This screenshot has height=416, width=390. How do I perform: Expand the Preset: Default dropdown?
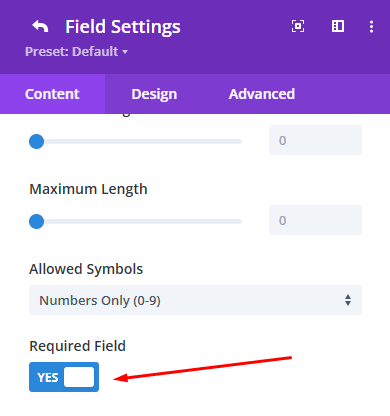click(x=76, y=52)
